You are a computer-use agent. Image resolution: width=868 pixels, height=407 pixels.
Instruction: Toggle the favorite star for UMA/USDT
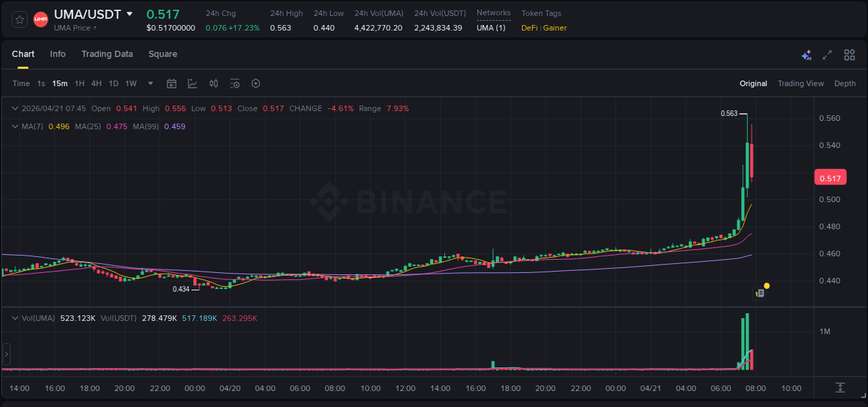click(x=19, y=19)
